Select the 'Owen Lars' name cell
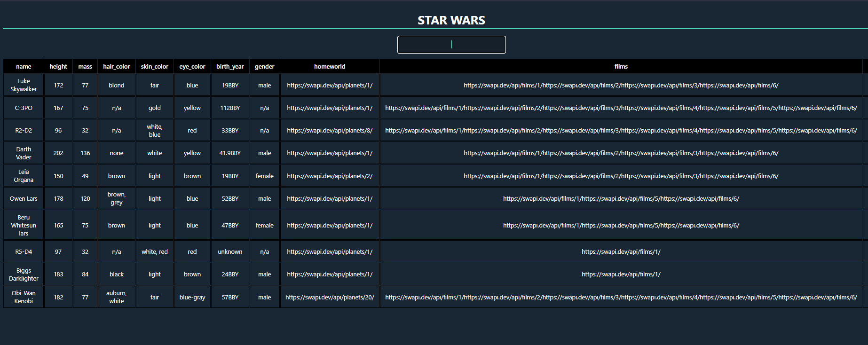868x345 pixels. [24, 198]
